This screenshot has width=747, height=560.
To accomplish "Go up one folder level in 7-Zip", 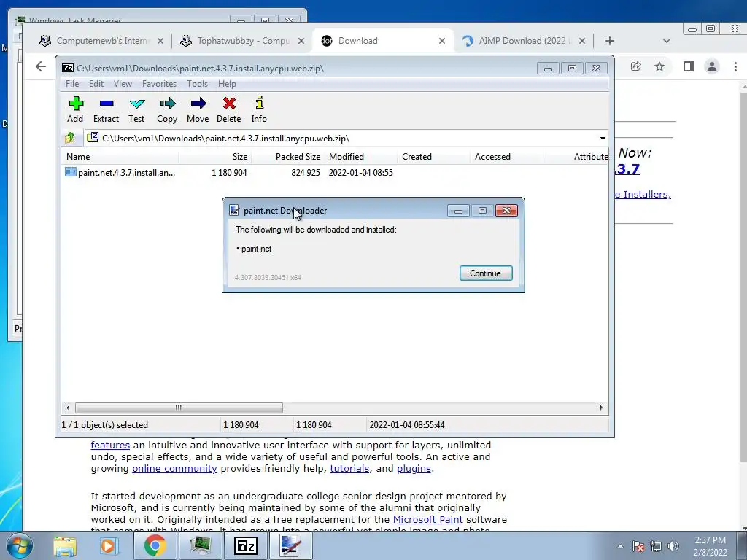I will click(x=70, y=138).
